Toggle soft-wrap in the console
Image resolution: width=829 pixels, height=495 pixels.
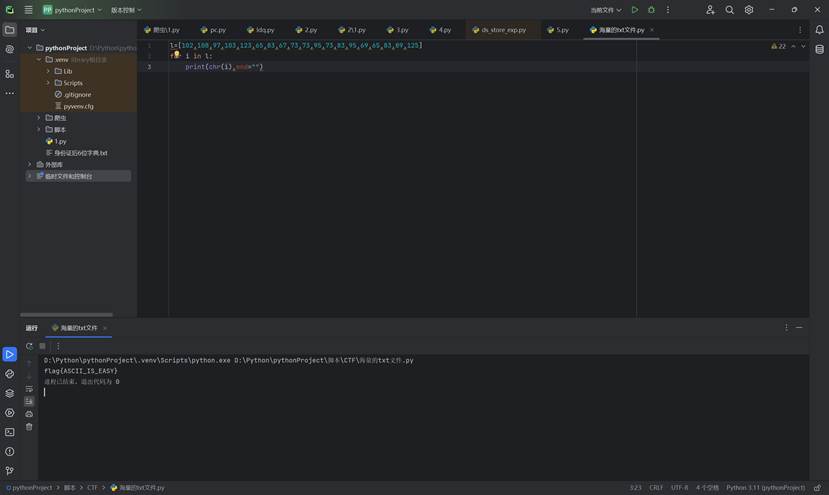[x=29, y=389]
